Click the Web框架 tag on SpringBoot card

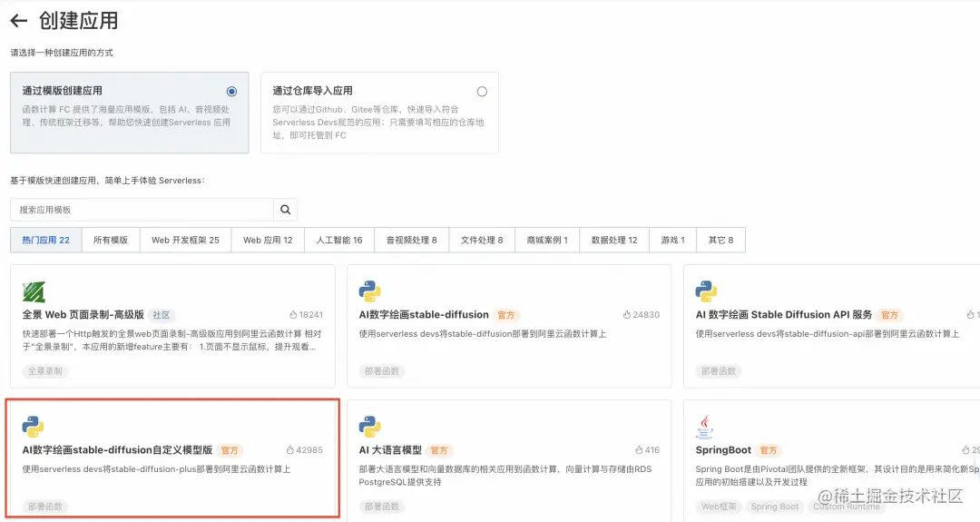pos(719,507)
